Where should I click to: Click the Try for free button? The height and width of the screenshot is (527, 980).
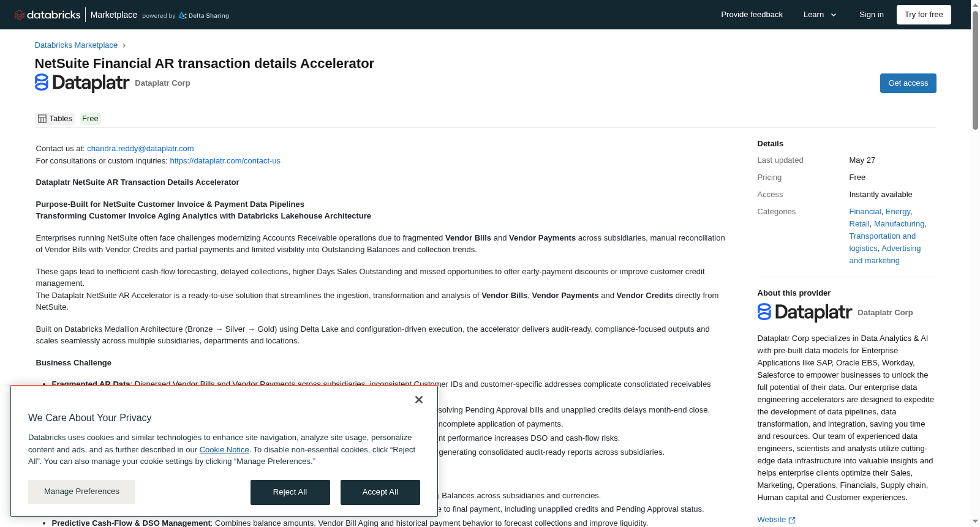click(x=924, y=15)
